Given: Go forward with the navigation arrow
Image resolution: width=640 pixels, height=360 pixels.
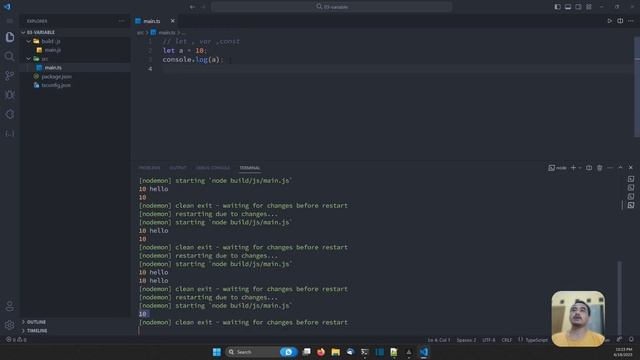Looking at the screenshot, I should [x=203, y=7].
